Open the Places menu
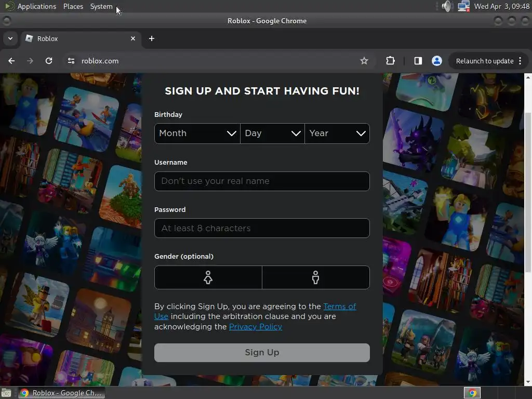Screen dimensions: 532x399 (73, 6)
